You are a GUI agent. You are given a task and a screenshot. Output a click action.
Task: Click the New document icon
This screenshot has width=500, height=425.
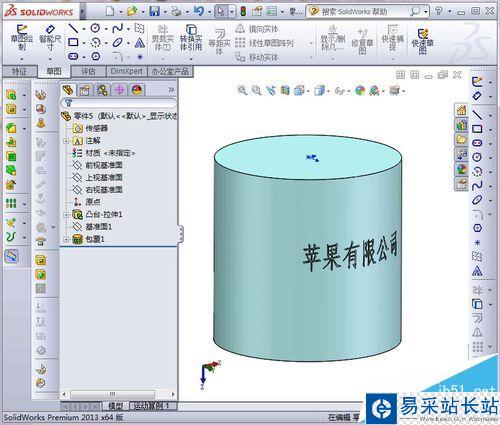point(110,12)
